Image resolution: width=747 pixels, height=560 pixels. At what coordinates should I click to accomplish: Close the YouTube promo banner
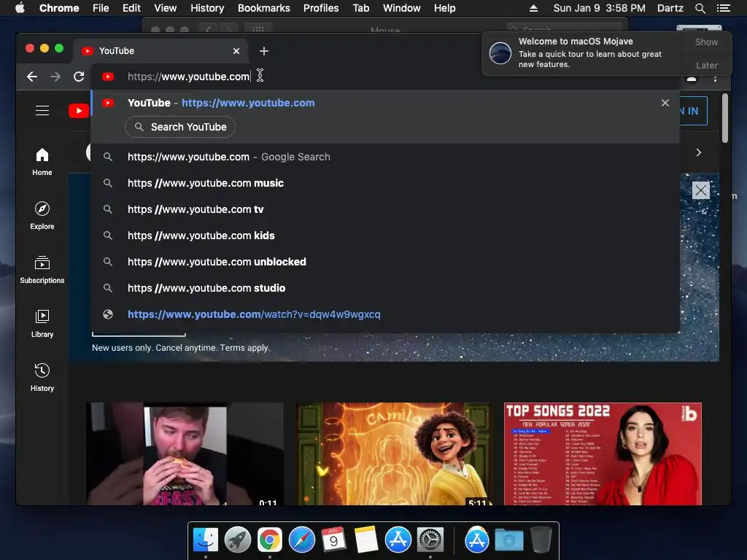pyautogui.click(x=701, y=190)
